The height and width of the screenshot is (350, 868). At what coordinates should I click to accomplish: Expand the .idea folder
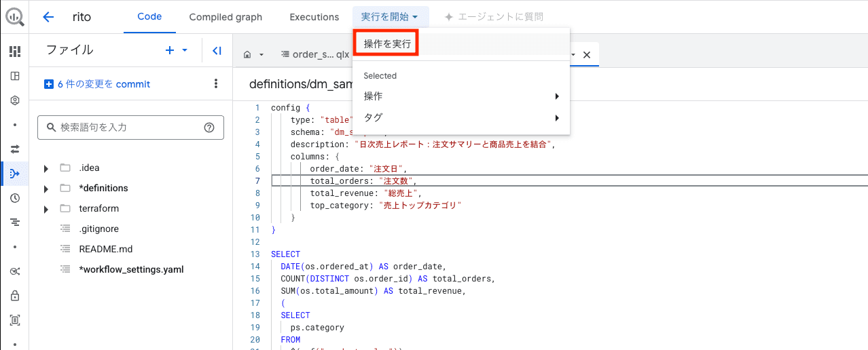[x=46, y=168]
